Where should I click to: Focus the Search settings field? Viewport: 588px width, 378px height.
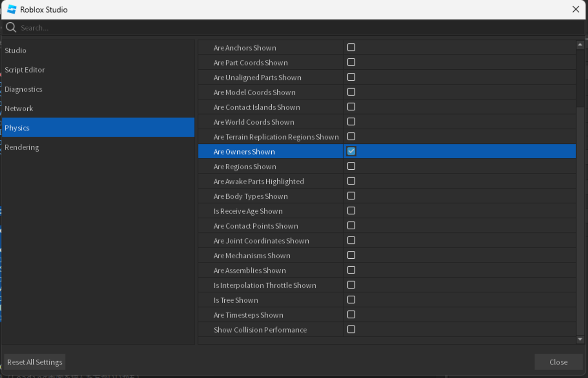tap(294, 28)
